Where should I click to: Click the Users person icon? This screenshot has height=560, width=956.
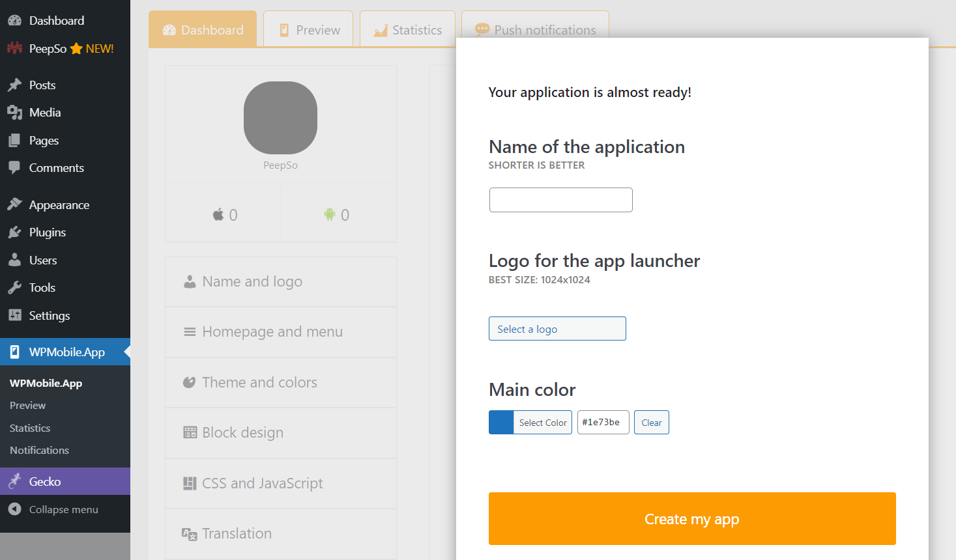[14, 260]
